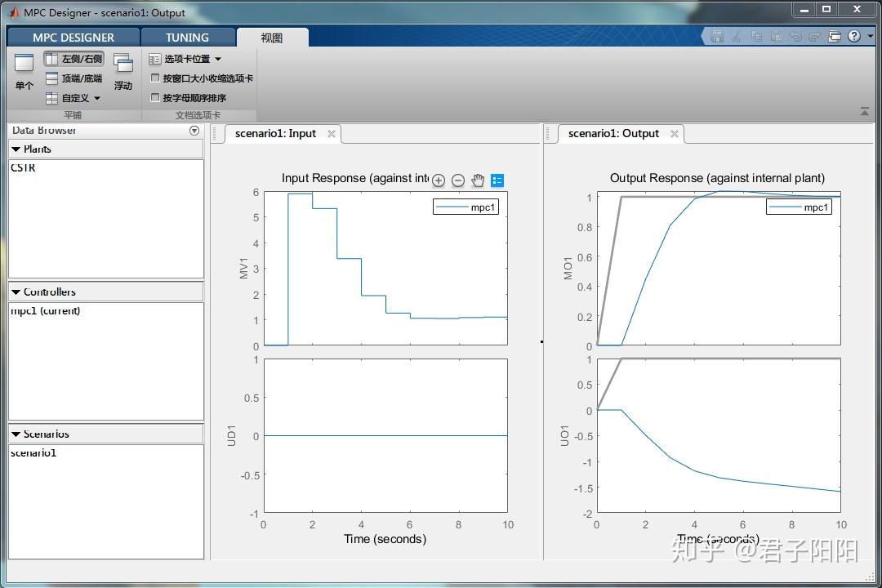Image resolution: width=882 pixels, height=588 pixels.
Task: Collapse the toolstrip with the up arrow
Action: [865, 112]
